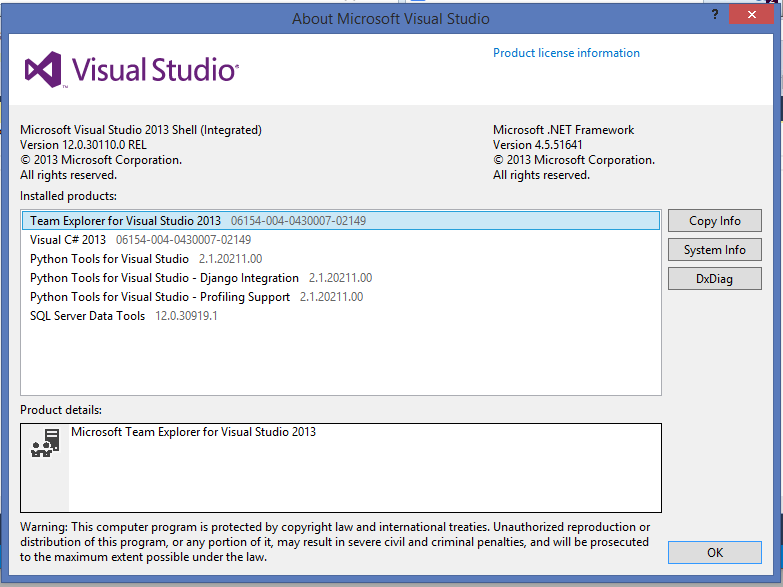Launch DxDiag from the About dialog

pyautogui.click(x=715, y=279)
